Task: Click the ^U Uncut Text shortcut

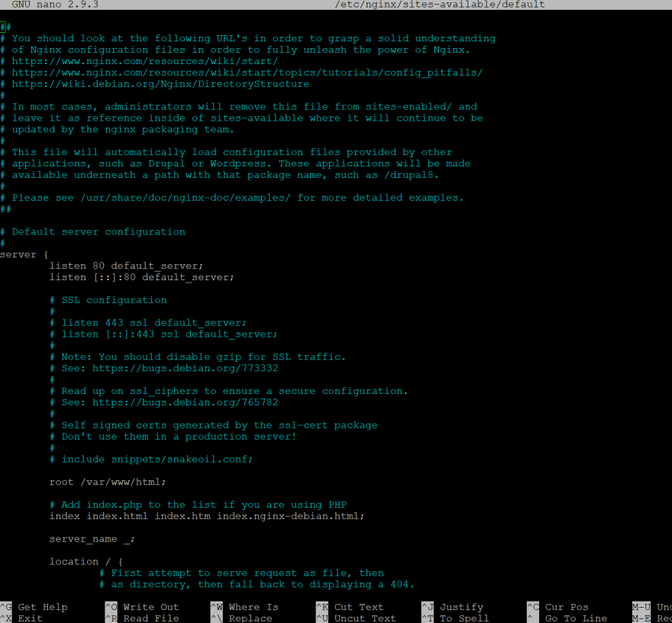Action: (x=356, y=618)
